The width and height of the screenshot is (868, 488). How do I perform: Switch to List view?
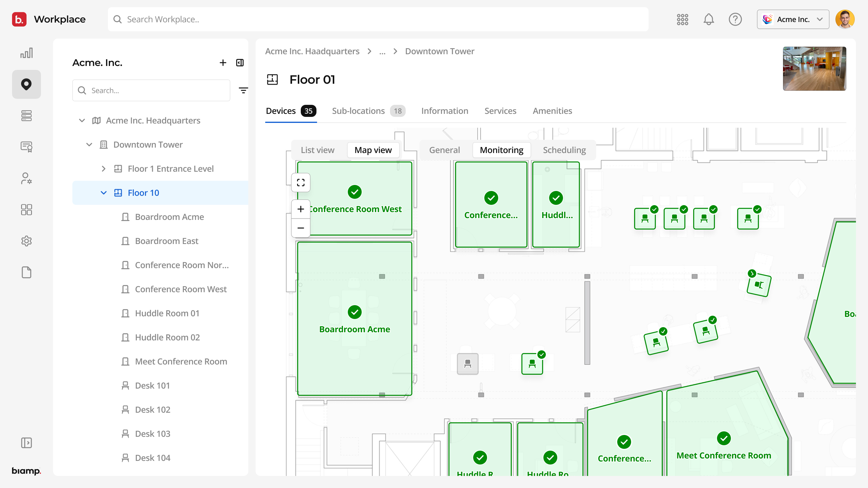(x=317, y=150)
